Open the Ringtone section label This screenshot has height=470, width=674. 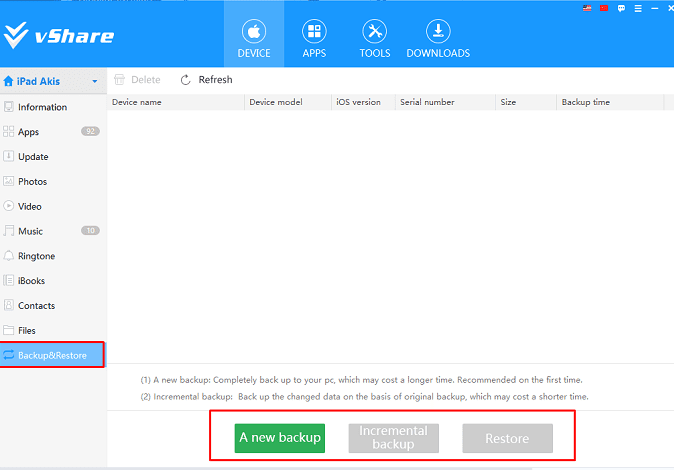tap(37, 256)
